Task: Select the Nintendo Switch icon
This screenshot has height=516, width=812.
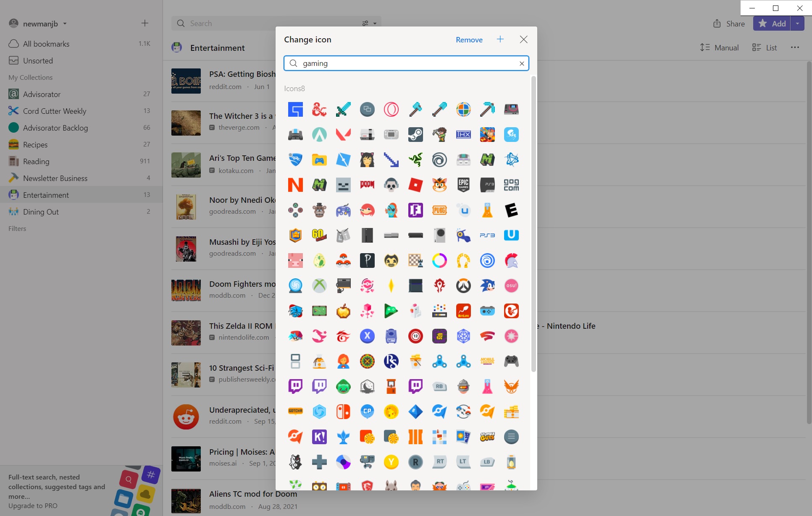Action: click(x=343, y=412)
